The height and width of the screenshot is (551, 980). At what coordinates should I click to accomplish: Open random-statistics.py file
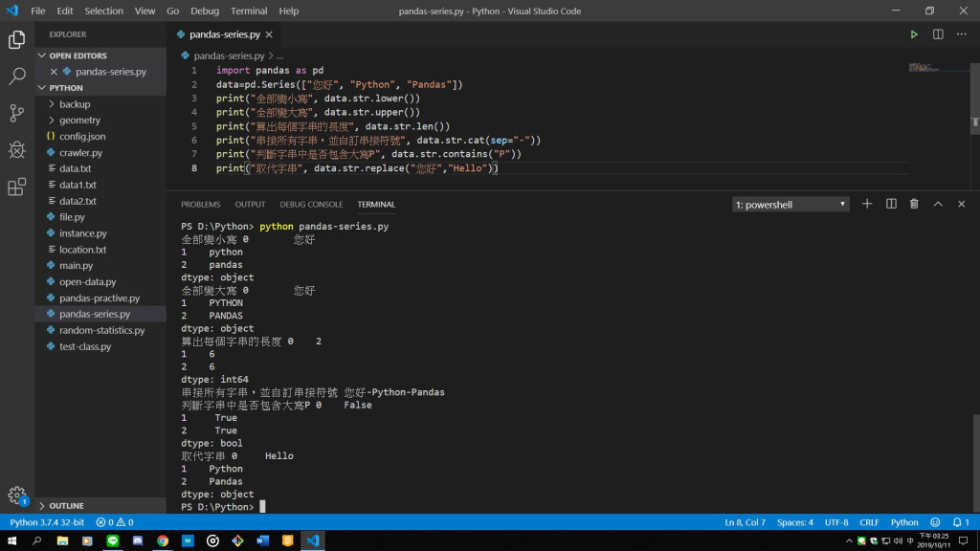click(x=100, y=330)
